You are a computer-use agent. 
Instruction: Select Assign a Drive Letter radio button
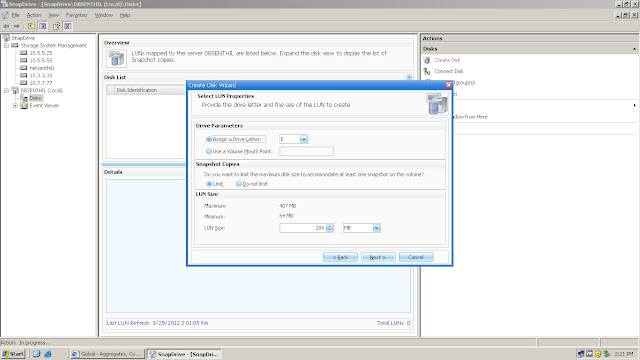pos(209,139)
